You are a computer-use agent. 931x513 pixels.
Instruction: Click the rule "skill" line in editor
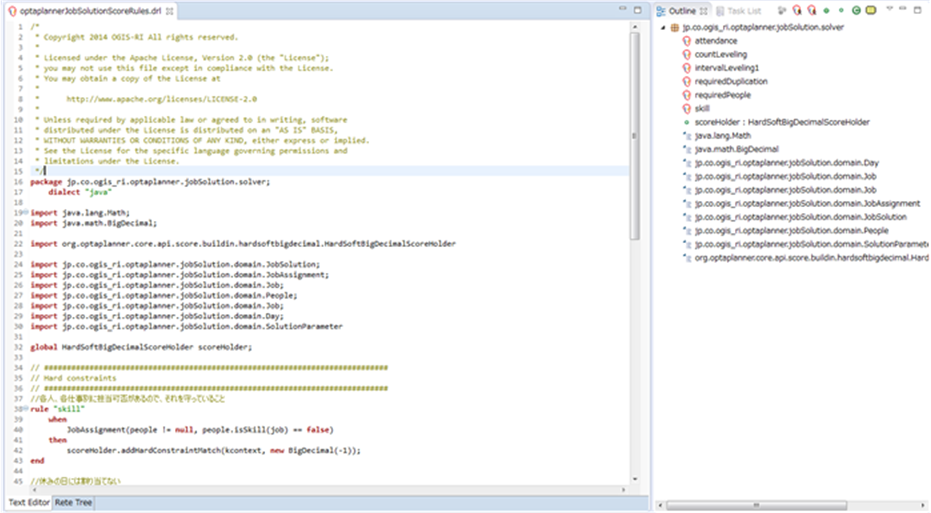click(x=58, y=409)
